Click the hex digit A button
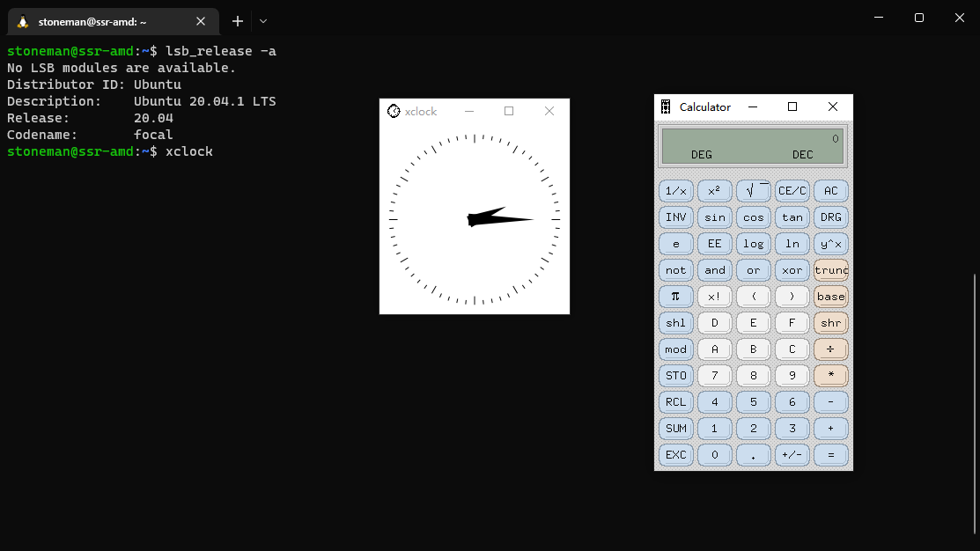Viewport: 980px width, 551px height. [x=714, y=349]
